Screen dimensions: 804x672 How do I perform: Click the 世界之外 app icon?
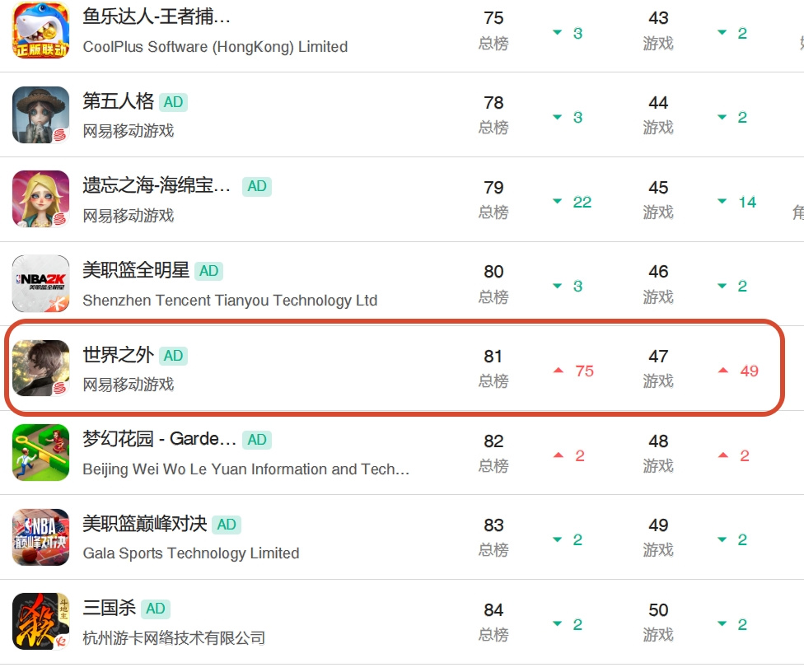(x=40, y=368)
